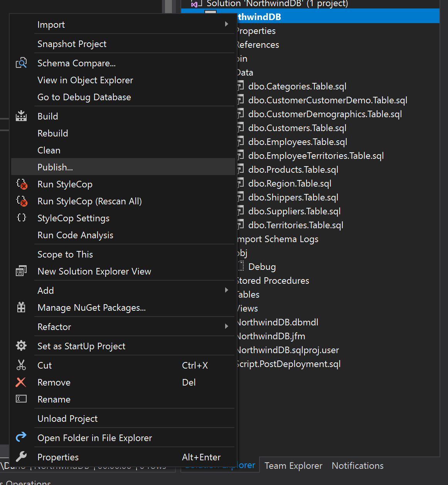This screenshot has width=448, height=485.
Task: Click the Build icon in context menu
Action: (21, 116)
